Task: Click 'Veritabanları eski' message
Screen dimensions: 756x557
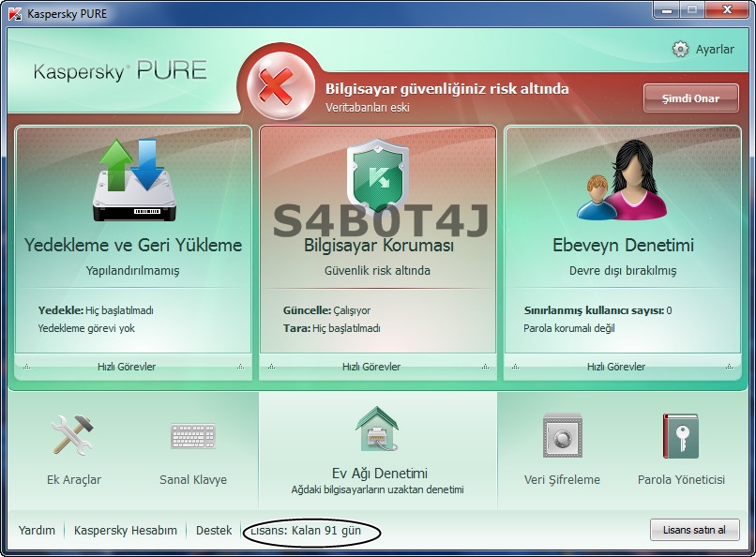Action: 368,108
